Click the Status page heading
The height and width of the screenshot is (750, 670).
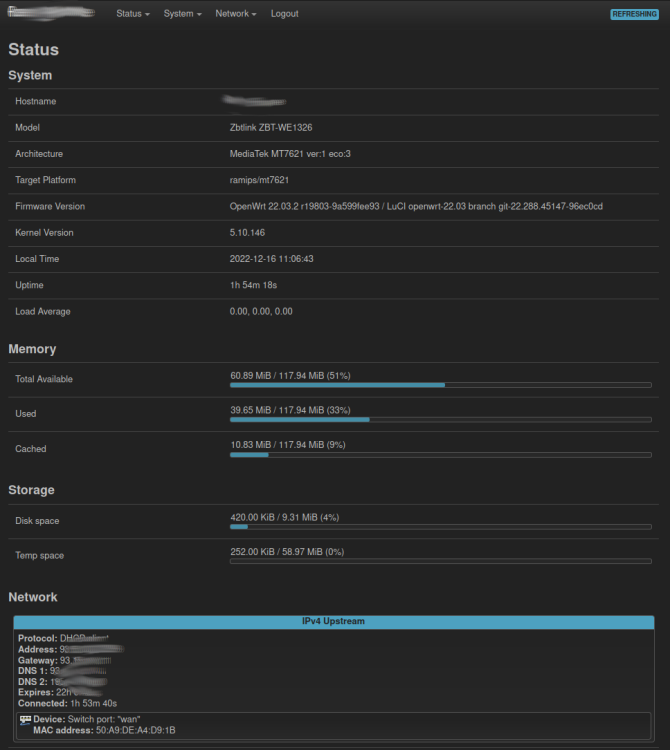coord(34,49)
